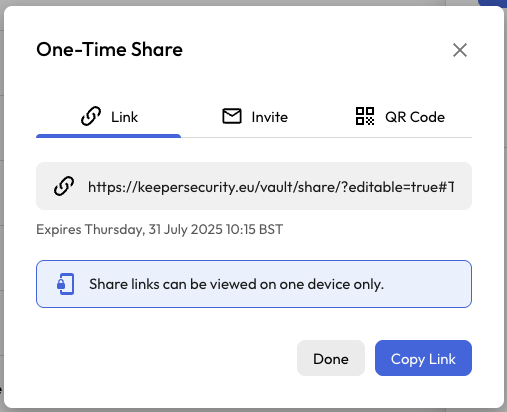Screen dimensions: 507x412
Task: Click the dimmed background left of dialog
Action: pyautogui.click(x=2, y=200)
